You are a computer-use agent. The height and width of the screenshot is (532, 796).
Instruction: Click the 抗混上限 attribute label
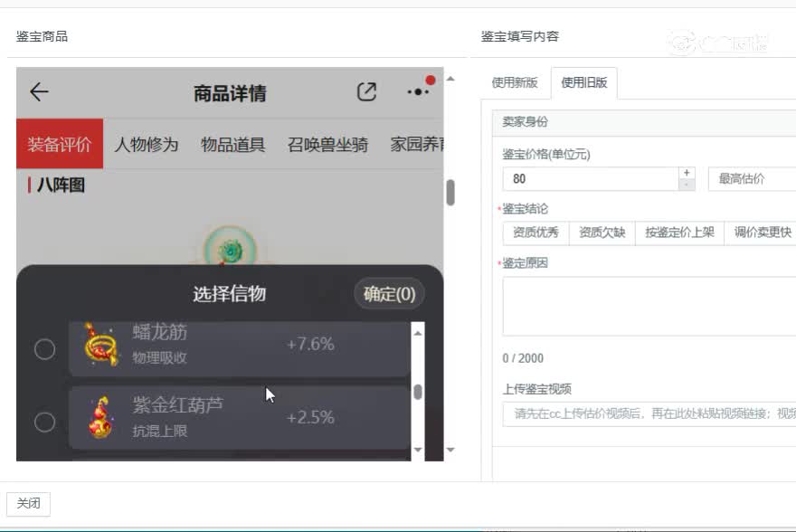pos(159,431)
